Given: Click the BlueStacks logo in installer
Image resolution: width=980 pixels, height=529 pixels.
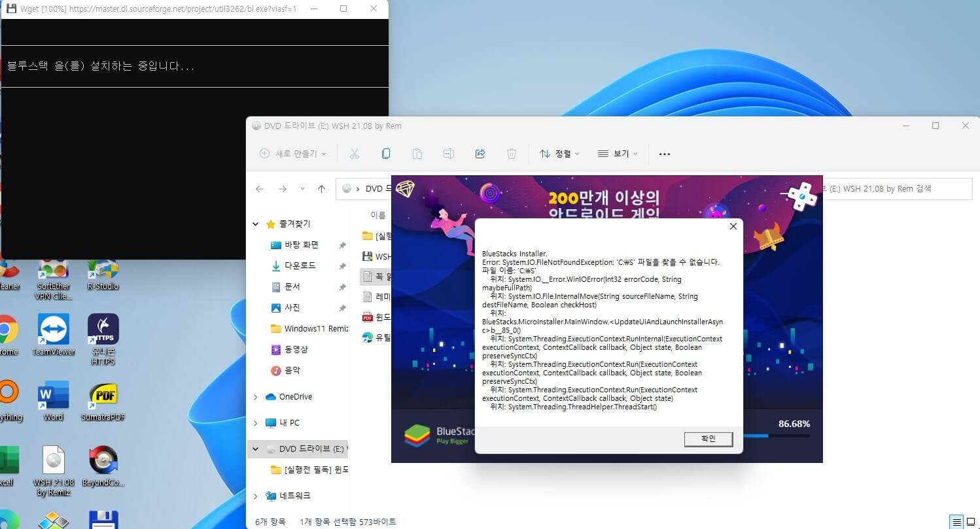Looking at the screenshot, I should pos(417,435).
